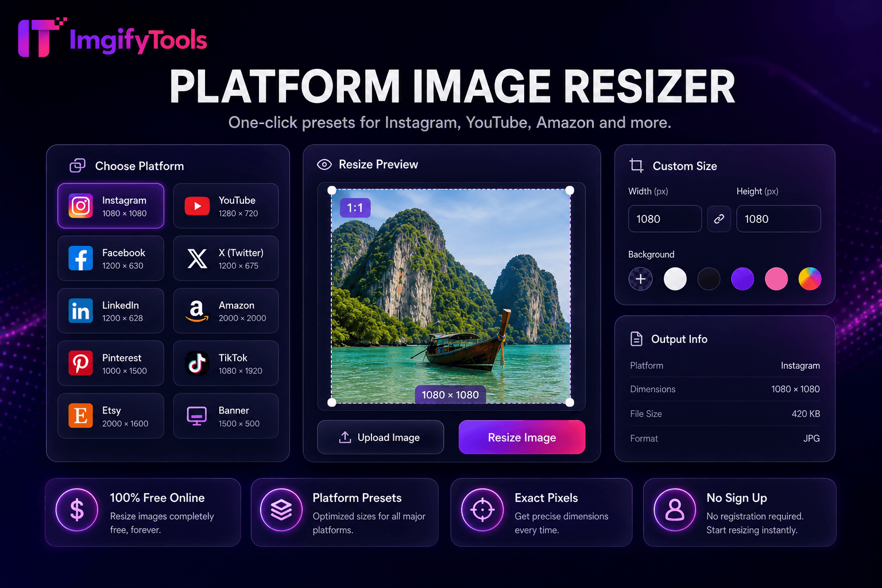882x588 pixels.
Task: Click the Instagram logo icon
Action: point(81,206)
